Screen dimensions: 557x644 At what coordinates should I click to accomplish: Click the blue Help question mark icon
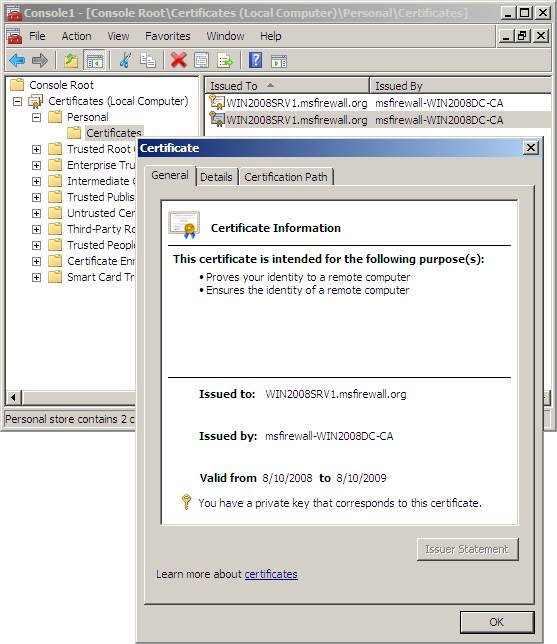pos(255,61)
